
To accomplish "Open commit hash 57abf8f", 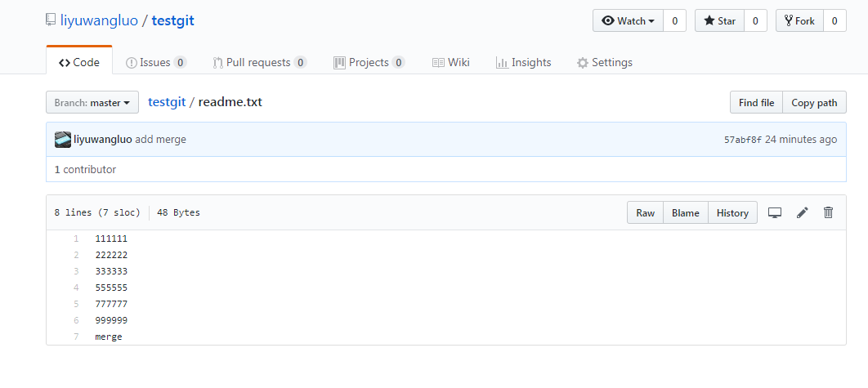I will 743,140.
